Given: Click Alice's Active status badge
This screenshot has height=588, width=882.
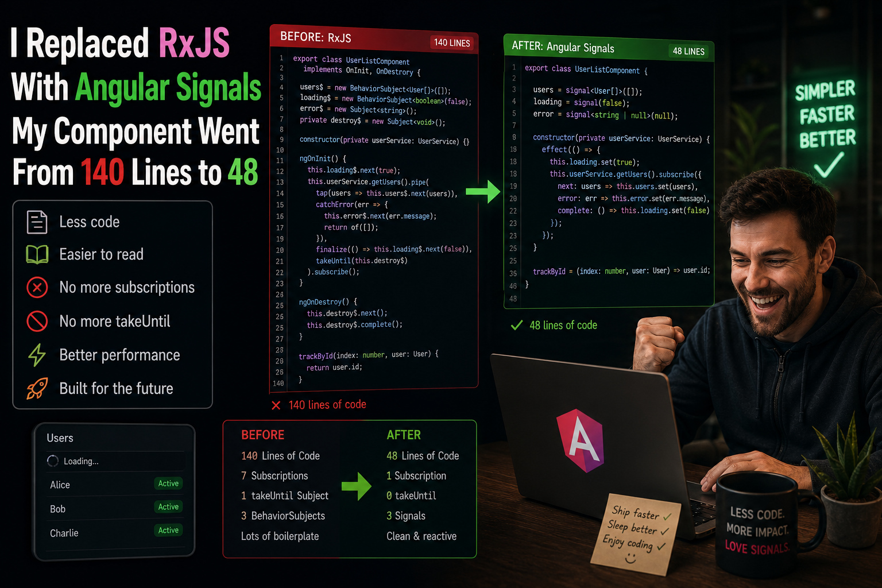Looking at the screenshot, I should pos(168,483).
